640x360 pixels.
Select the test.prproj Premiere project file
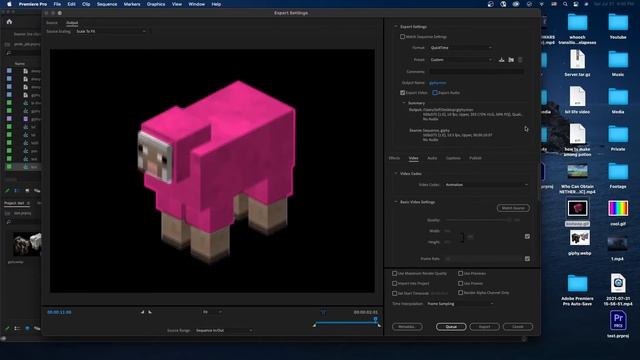[x=618, y=324]
